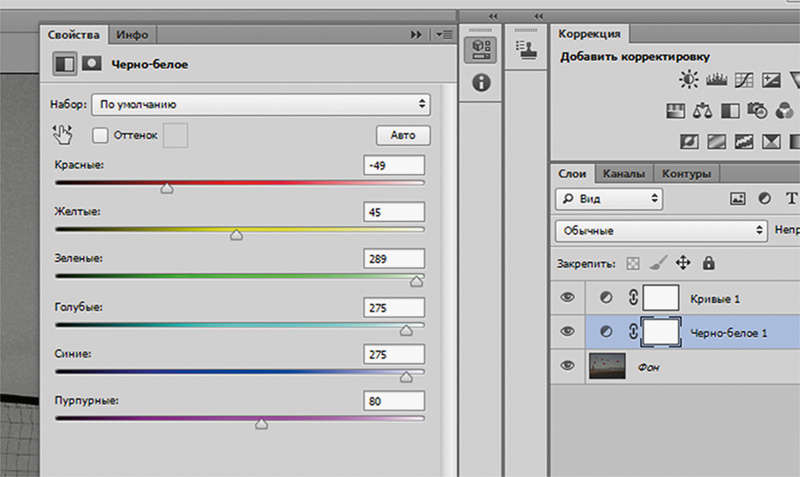Open the Набор preset dropdown
The width and height of the screenshot is (800, 477).
[260, 103]
